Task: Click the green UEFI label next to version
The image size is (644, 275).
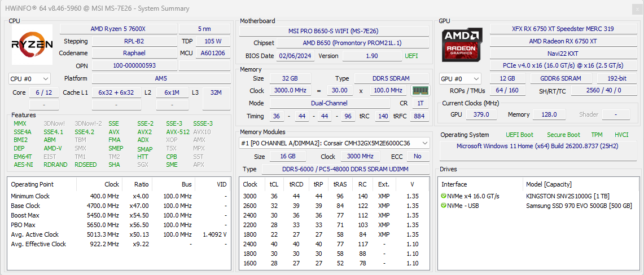Action: click(x=411, y=56)
